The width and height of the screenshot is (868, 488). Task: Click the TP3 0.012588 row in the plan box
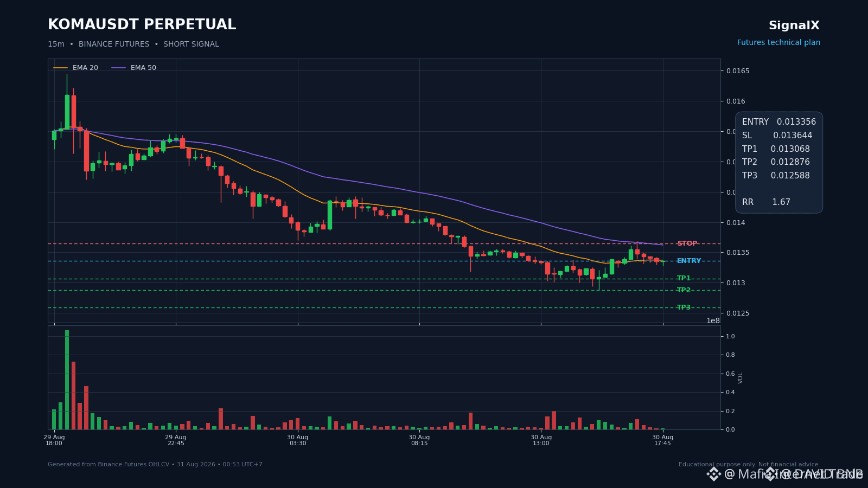coord(776,176)
